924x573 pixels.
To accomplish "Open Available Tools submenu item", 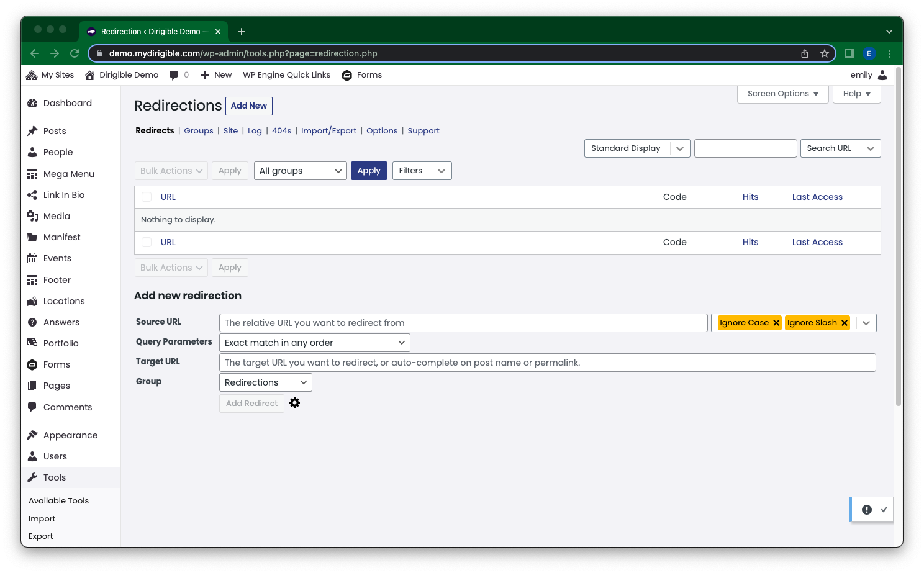I will [58, 501].
